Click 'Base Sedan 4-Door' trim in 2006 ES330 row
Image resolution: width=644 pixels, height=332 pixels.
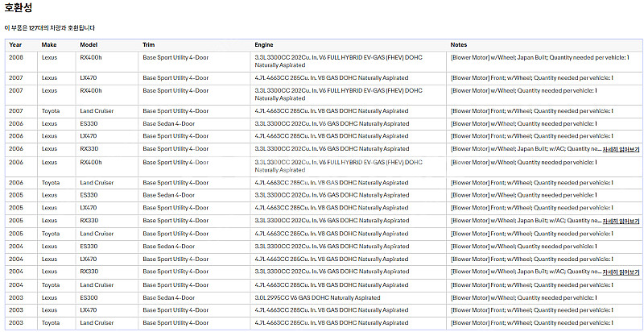click(169, 123)
